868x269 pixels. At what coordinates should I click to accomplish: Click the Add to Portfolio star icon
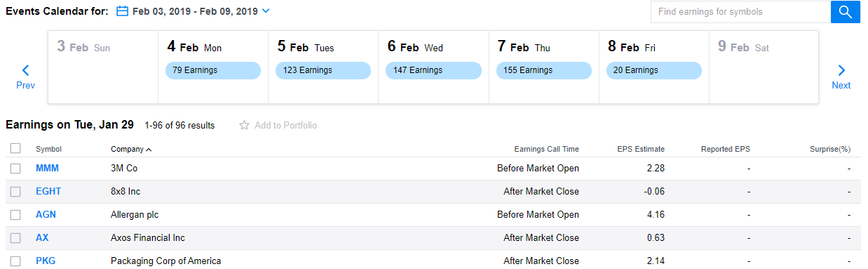244,125
